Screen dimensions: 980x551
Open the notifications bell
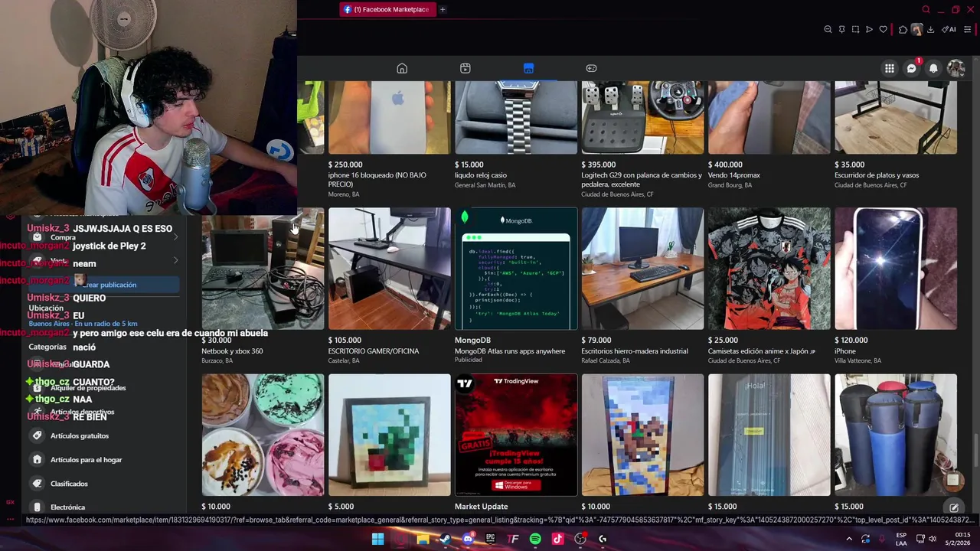(933, 68)
